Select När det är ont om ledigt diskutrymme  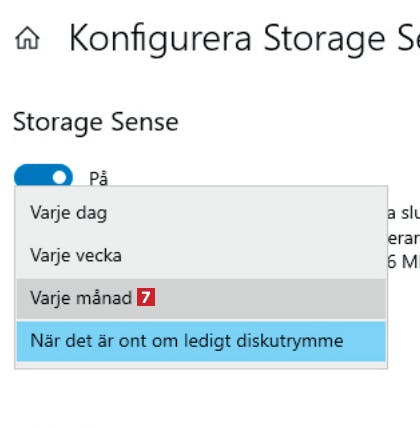pyautogui.click(x=201, y=341)
